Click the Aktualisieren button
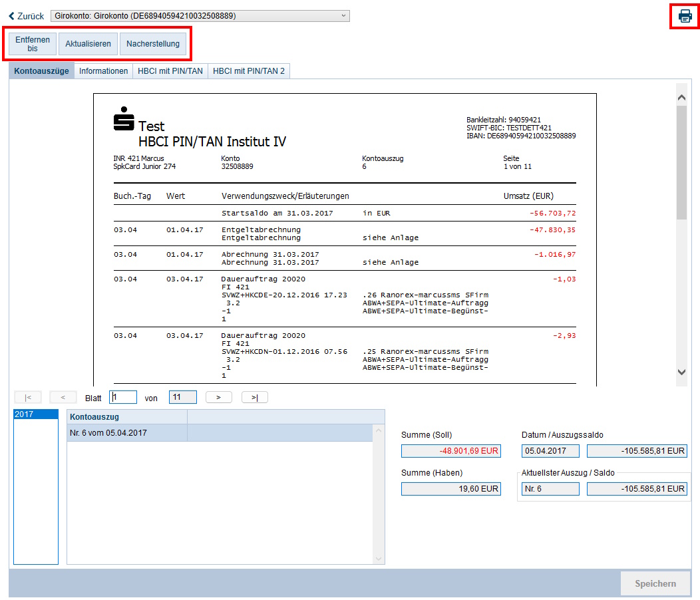Image resolution: width=700 pixels, height=600 pixels. (x=88, y=44)
